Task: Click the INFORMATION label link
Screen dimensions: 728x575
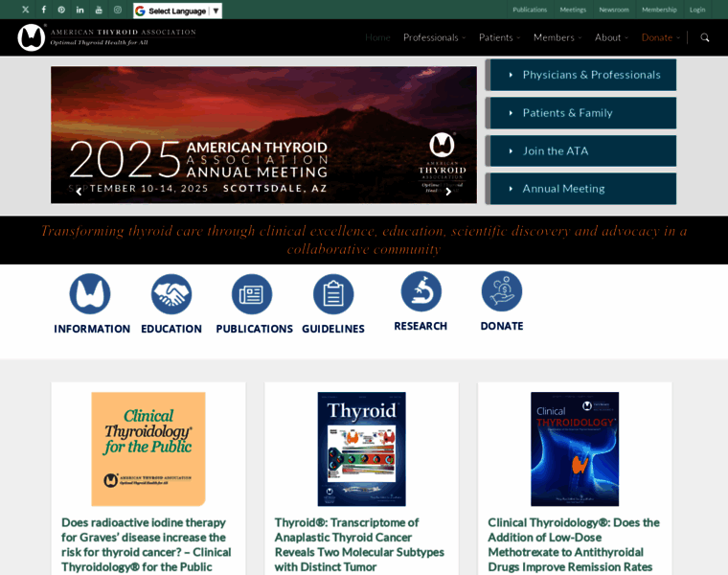Action: point(92,329)
